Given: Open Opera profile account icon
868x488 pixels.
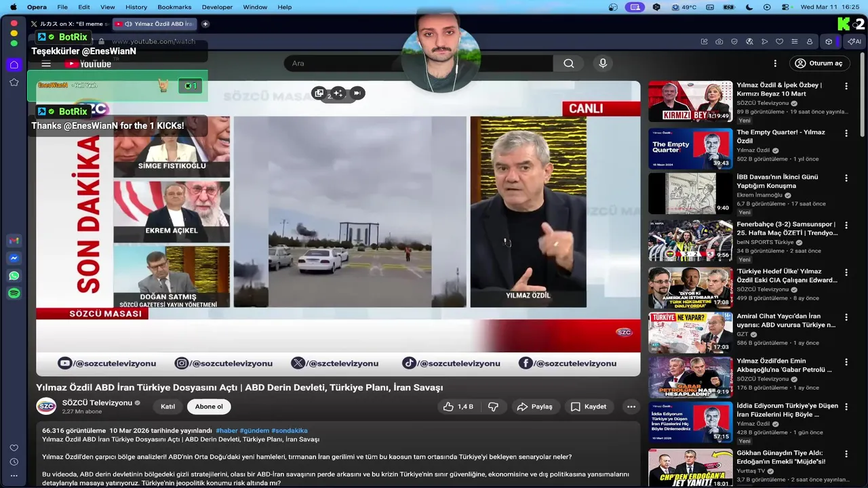Looking at the screenshot, I should [x=810, y=41].
